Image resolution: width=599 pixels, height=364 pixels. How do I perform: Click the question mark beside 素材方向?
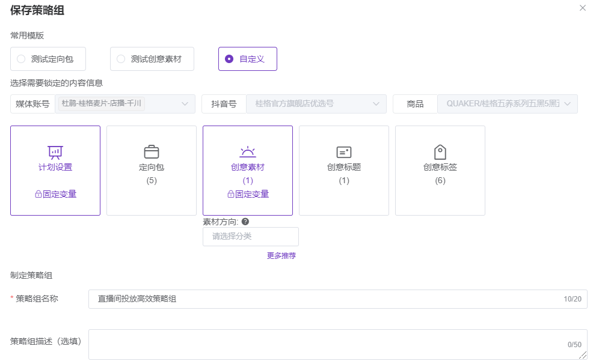click(x=245, y=221)
